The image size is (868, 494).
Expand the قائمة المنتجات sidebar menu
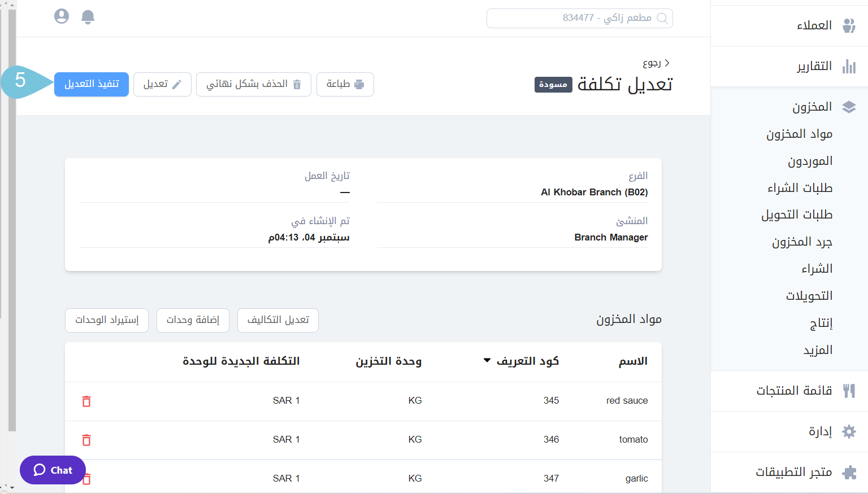794,391
